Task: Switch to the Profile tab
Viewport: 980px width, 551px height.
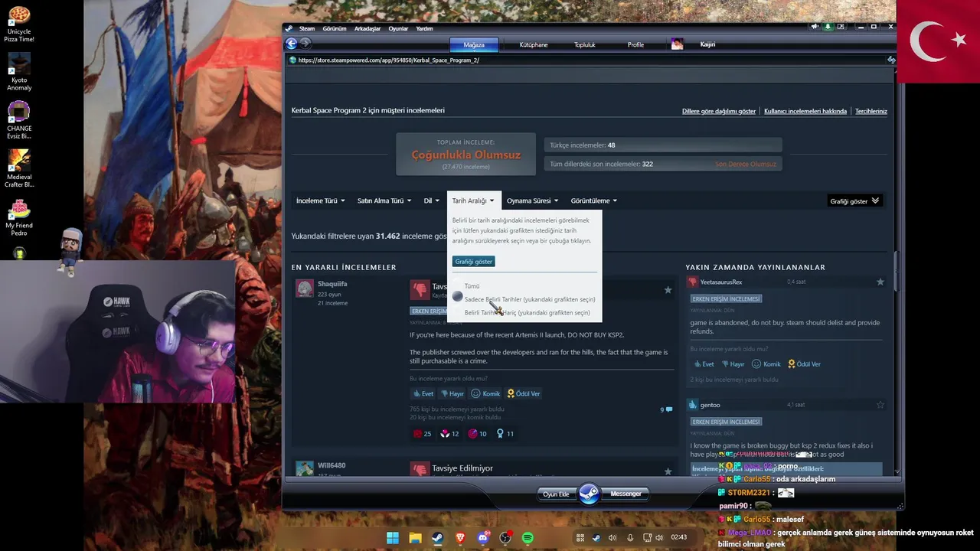Action: [636, 44]
